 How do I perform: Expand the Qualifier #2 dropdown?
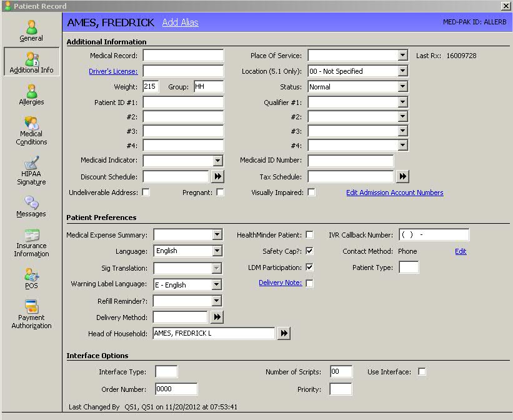point(403,116)
